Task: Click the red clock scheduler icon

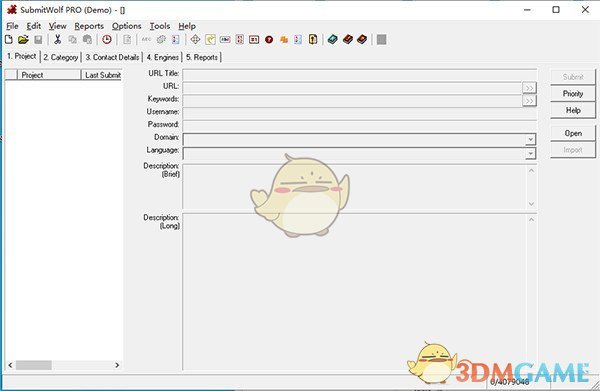Action: [107, 39]
